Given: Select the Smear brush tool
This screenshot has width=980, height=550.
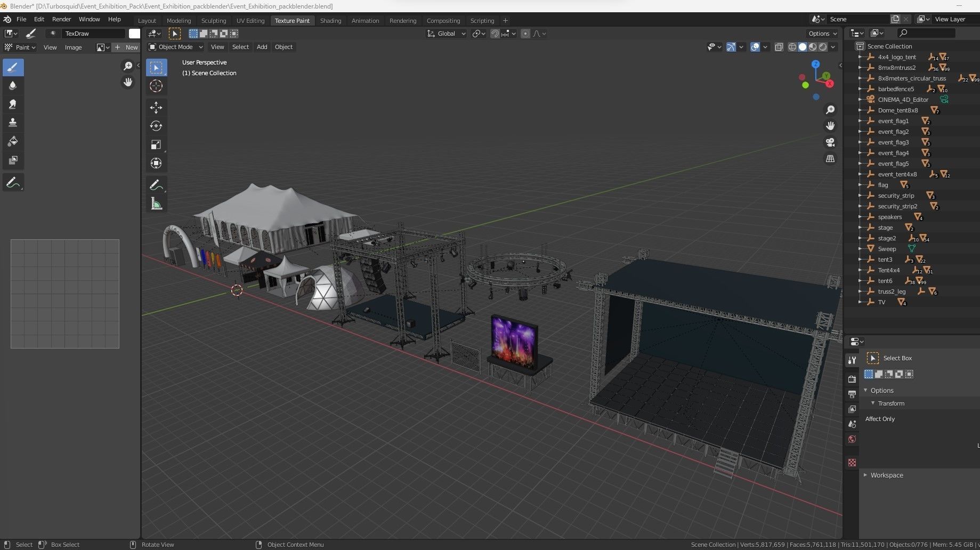Looking at the screenshot, I should pos(13,104).
